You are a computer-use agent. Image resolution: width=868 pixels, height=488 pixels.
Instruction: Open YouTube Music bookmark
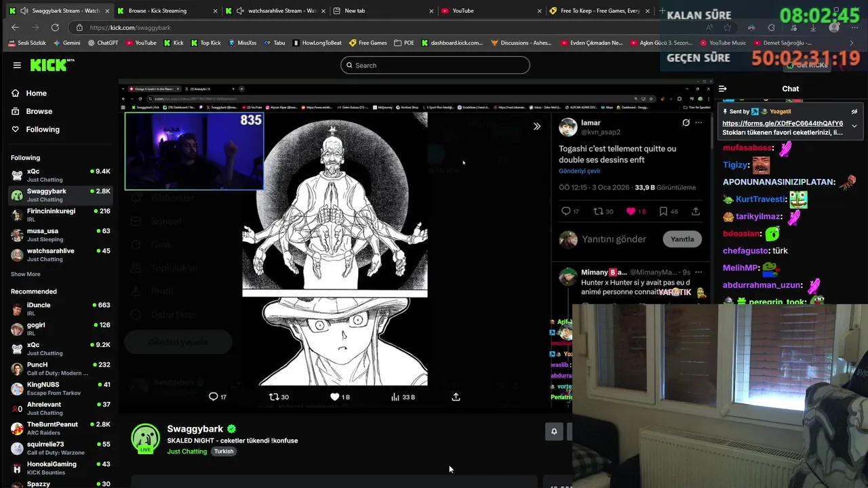pyautogui.click(x=722, y=43)
